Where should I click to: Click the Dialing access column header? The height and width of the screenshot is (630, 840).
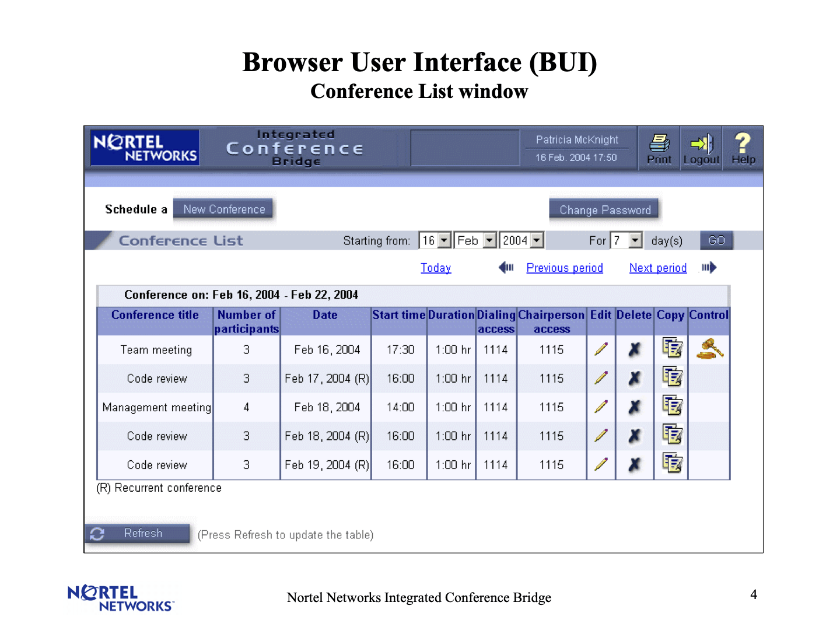point(496,322)
